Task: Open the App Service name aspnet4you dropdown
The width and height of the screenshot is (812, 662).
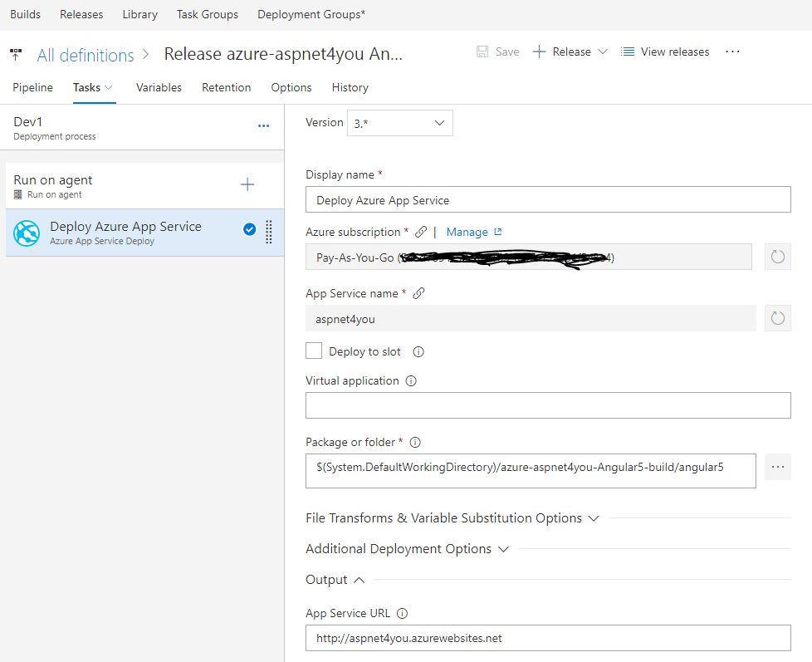Action: point(531,318)
